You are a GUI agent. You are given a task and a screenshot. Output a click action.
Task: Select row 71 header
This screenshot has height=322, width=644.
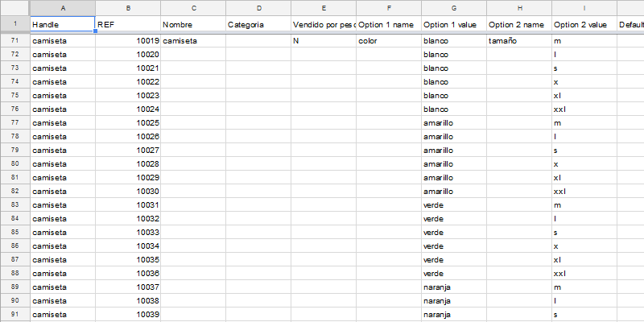tap(15, 41)
